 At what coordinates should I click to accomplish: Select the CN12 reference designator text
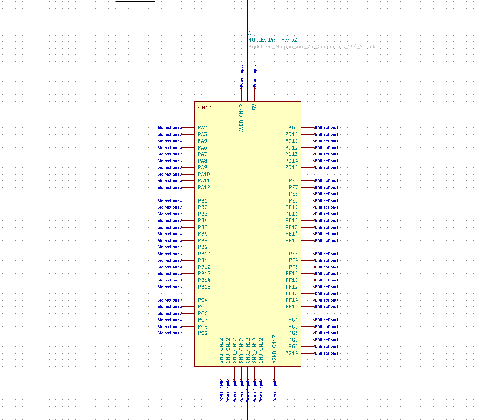(204, 107)
